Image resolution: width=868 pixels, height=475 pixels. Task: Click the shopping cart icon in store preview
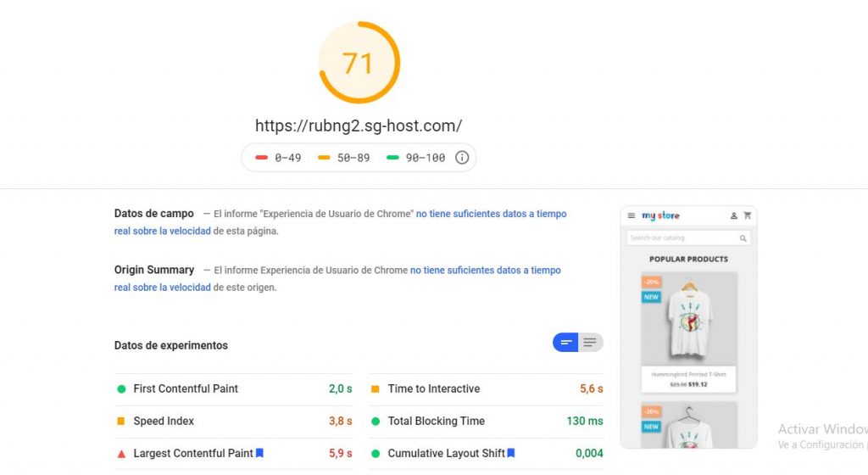[747, 215]
